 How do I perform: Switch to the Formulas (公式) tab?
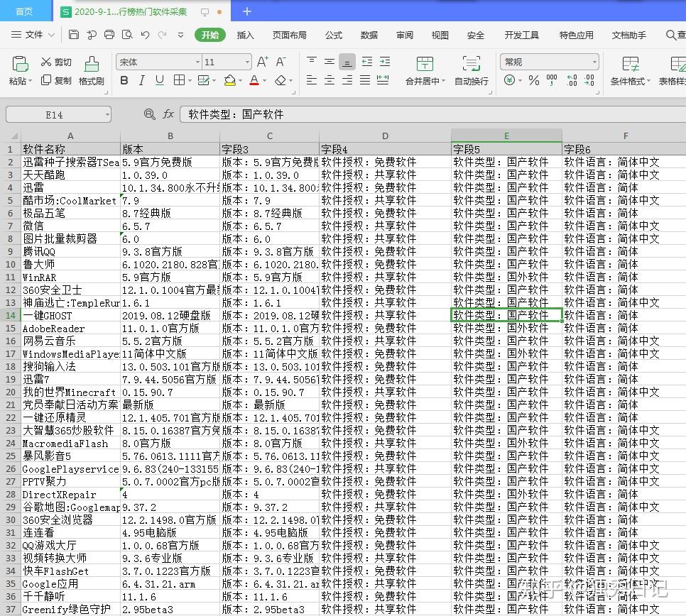pyautogui.click(x=333, y=35)
